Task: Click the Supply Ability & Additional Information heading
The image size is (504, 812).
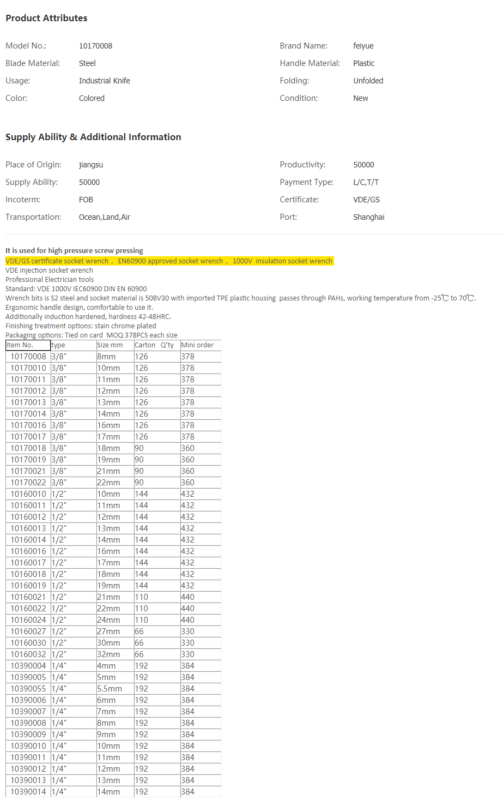Action: 93,137
